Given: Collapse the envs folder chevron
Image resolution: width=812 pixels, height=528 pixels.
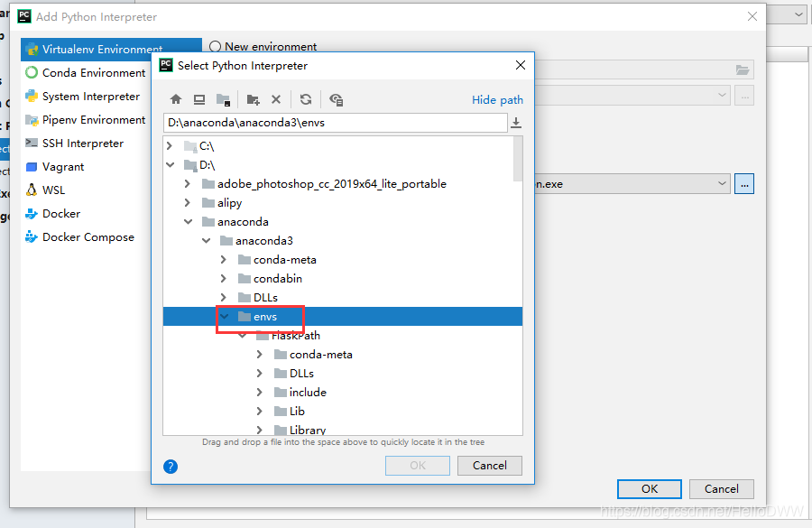Looking at the screenshot, I should pos(225,317).
